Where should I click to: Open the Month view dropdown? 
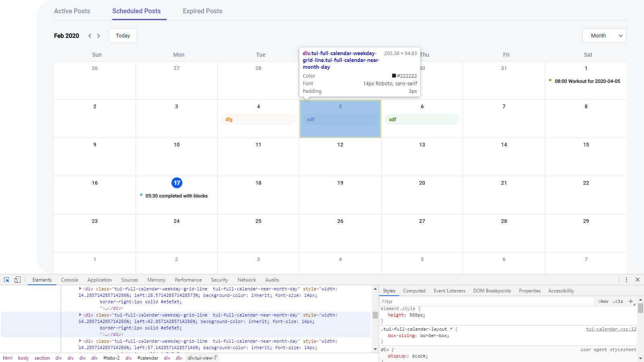[604, 35]
